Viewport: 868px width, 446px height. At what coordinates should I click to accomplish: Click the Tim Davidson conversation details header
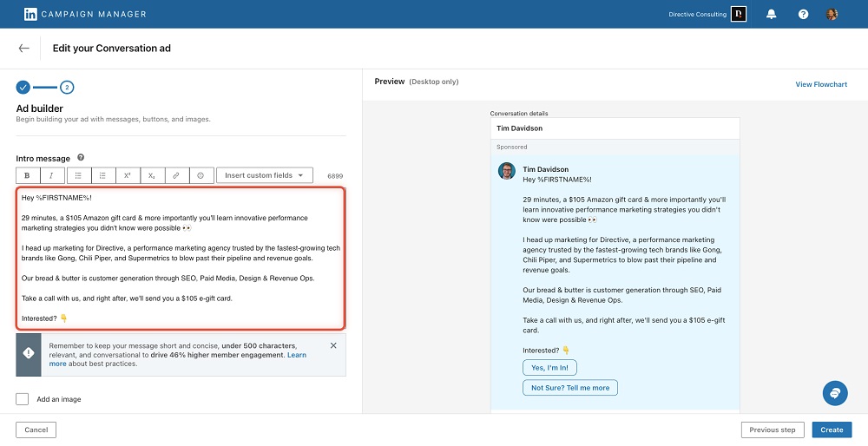pos(615,128)
